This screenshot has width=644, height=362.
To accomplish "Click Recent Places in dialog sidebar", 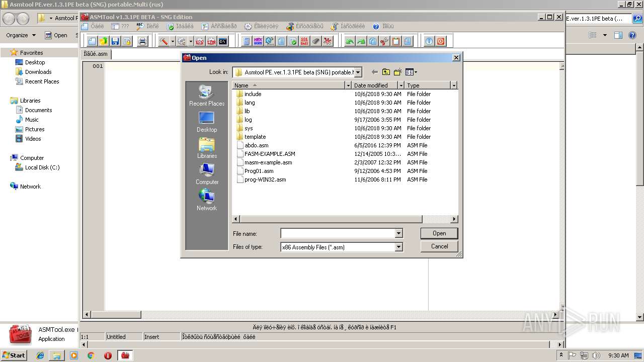I will pyautogui.click(x=207, y=96).
